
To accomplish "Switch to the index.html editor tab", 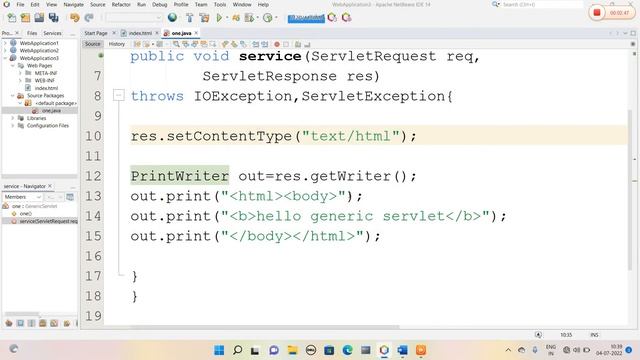I will click(x=140, y=33).
